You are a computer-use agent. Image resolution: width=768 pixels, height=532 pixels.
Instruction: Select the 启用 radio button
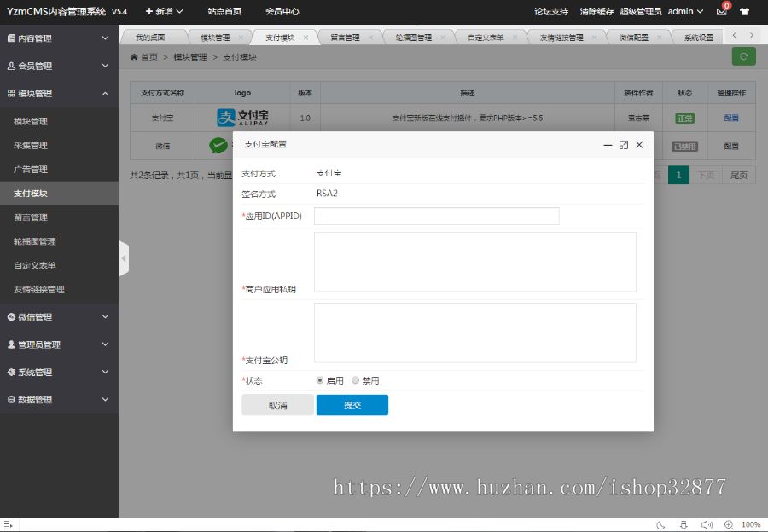click(x=321, y=381)
